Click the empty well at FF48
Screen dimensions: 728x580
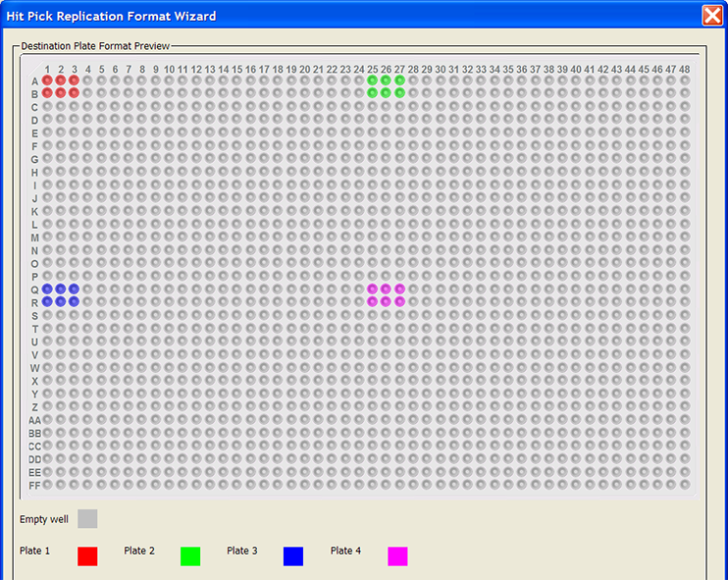[x=685, y=485]
